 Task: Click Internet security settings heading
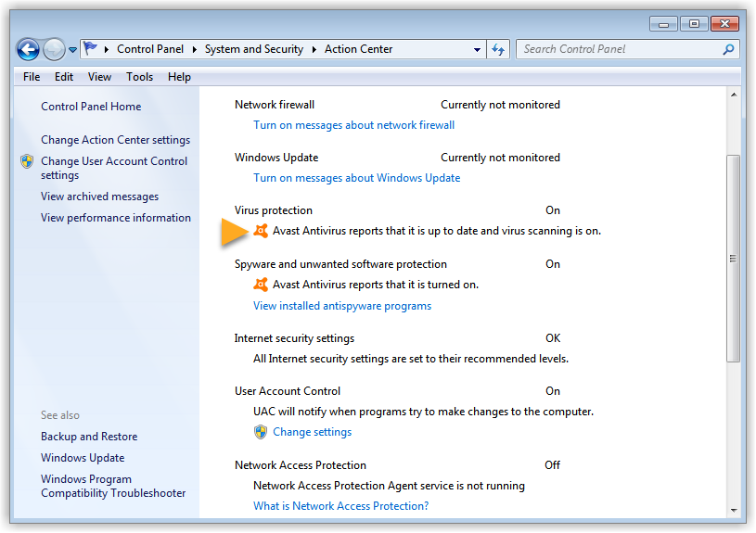294,338
